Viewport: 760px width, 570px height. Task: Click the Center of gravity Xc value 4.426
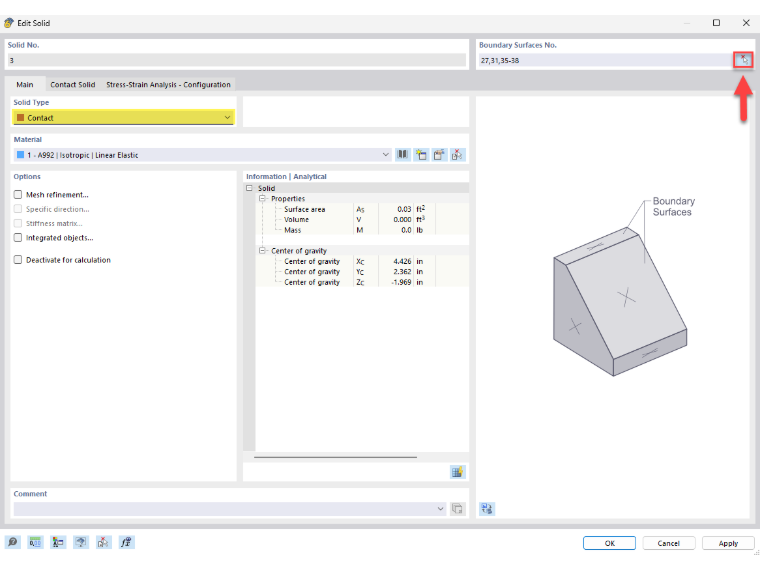click(402, 261)
